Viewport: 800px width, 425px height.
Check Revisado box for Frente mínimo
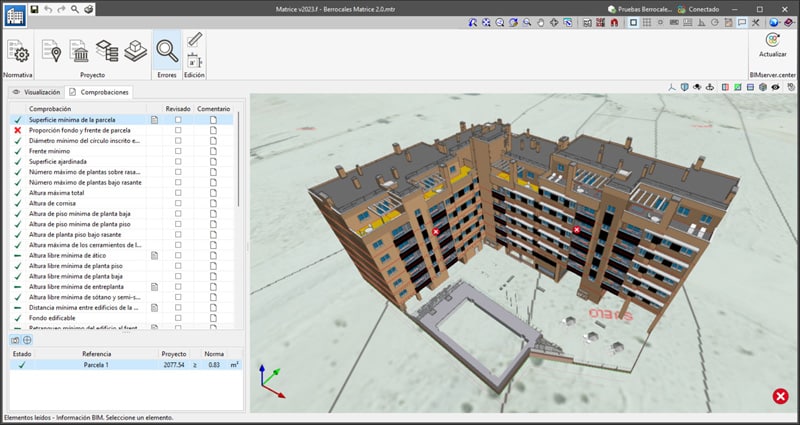[178, 152]
